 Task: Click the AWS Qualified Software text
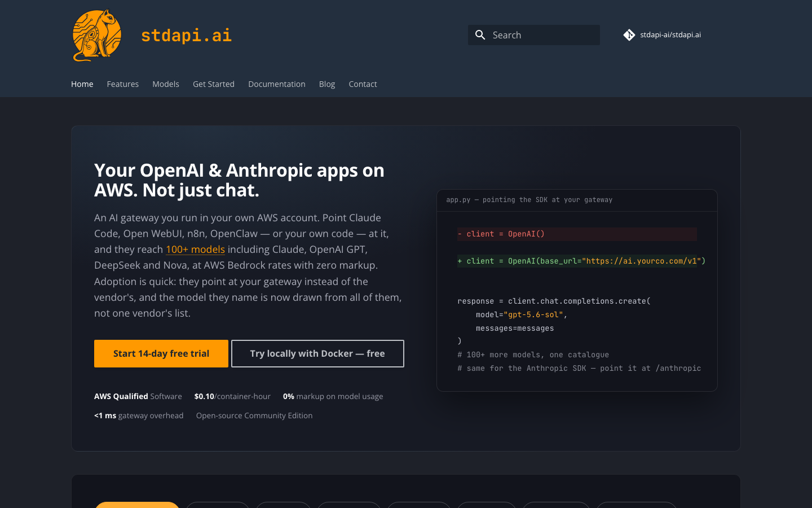coord(138,396)
